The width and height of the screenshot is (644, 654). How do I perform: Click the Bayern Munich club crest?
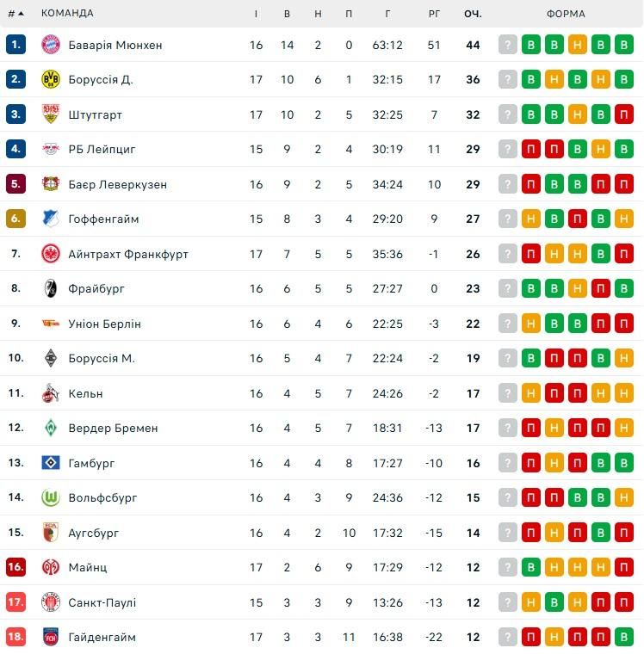(x=51, y=45)
